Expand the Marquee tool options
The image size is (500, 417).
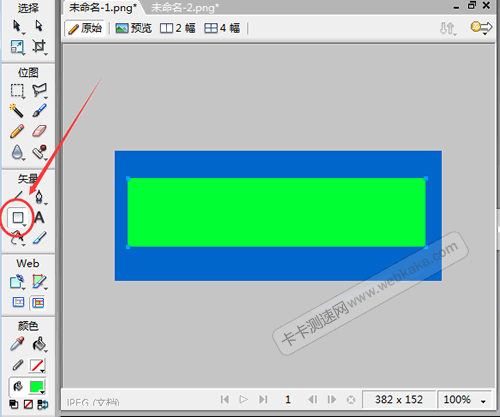pyautogui.click(x=24, y=98)
